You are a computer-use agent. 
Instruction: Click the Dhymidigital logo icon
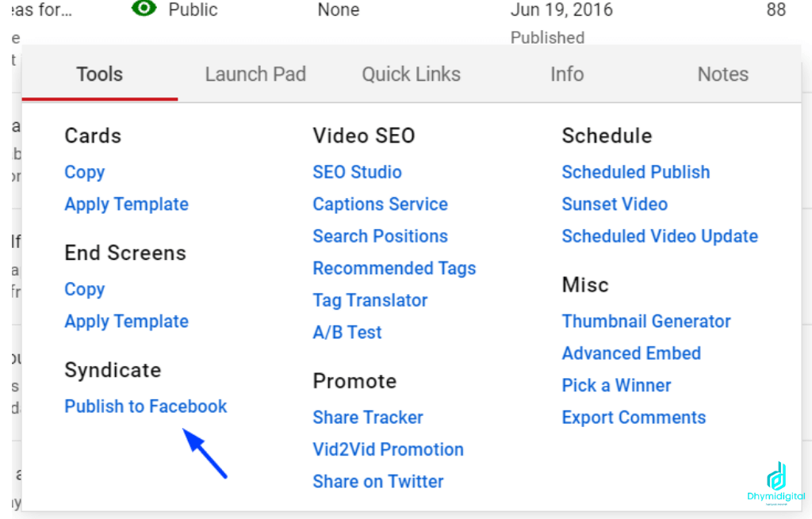coord(776,476)
